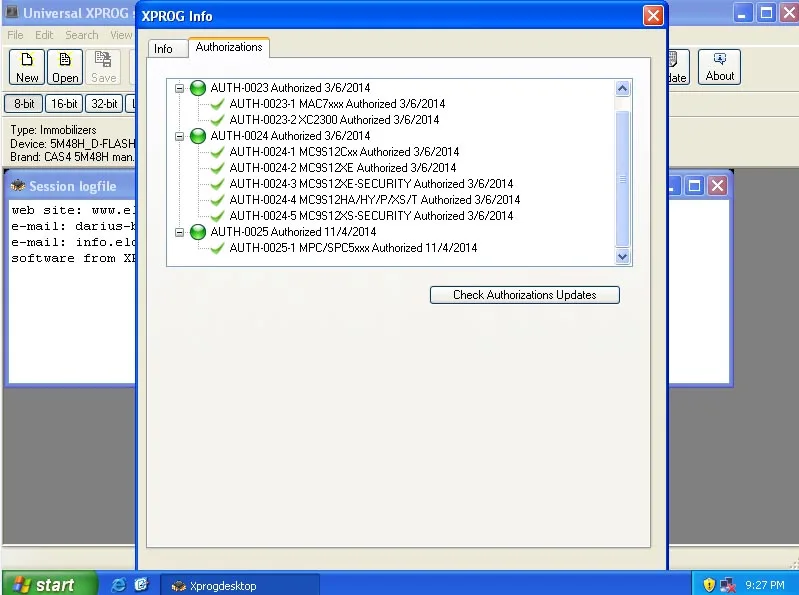
Task: Click the authorization list scroll up arrow
Action: pos(622,89)
